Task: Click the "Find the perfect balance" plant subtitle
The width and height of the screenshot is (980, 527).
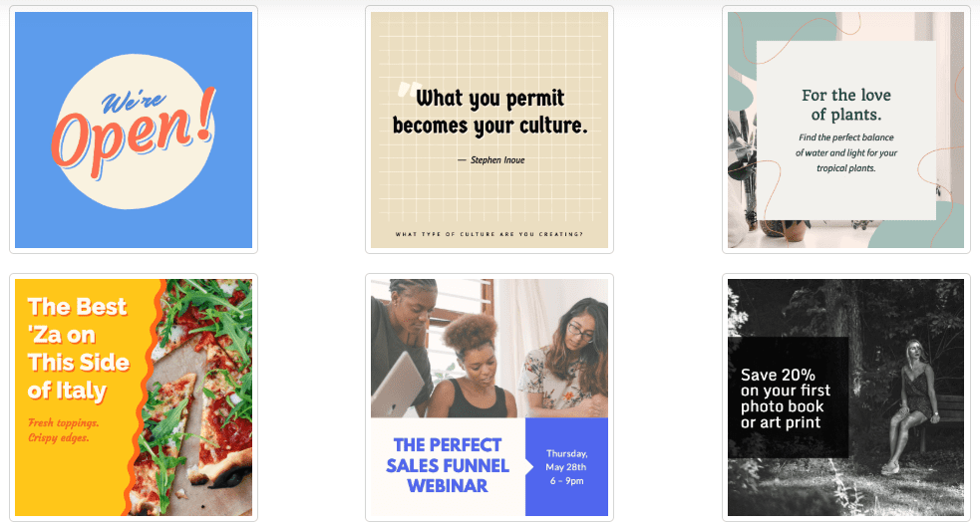Action: tap(845, 153)
